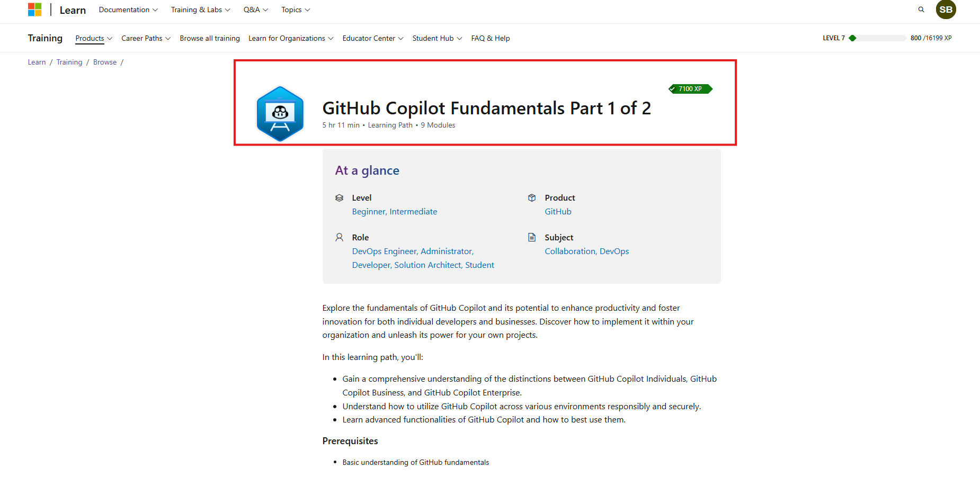Open the search function
The height and width of the screenshot is (477, 980).
pyautogui.click(x=921, y=10)
